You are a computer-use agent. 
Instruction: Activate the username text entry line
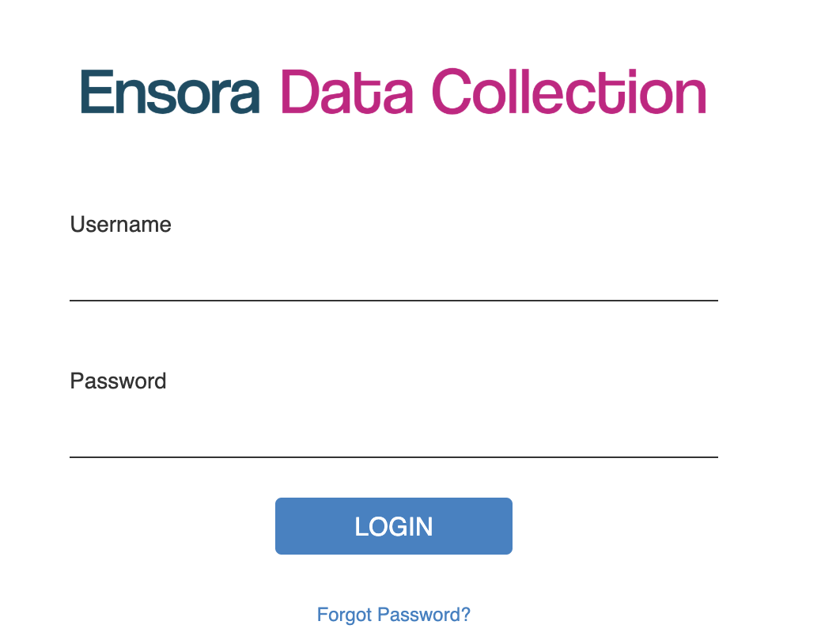point(394,278)
